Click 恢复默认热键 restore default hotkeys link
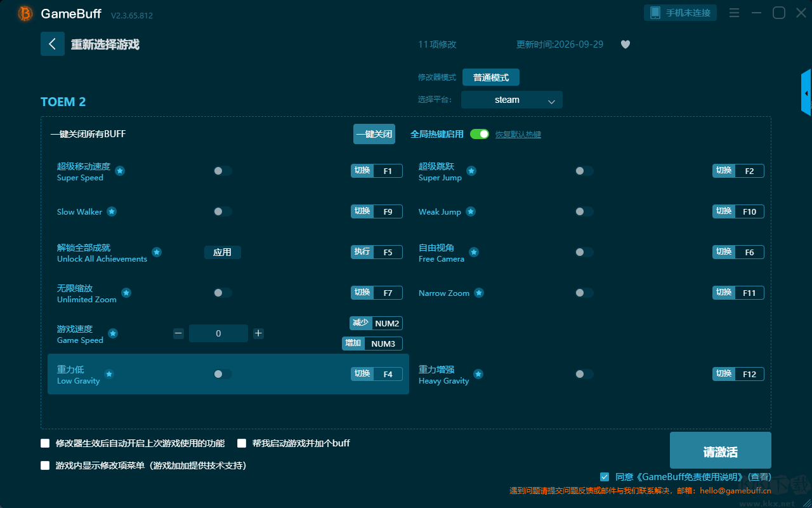The width and height of the screenshot is (812, 508). tap(518, 135)
